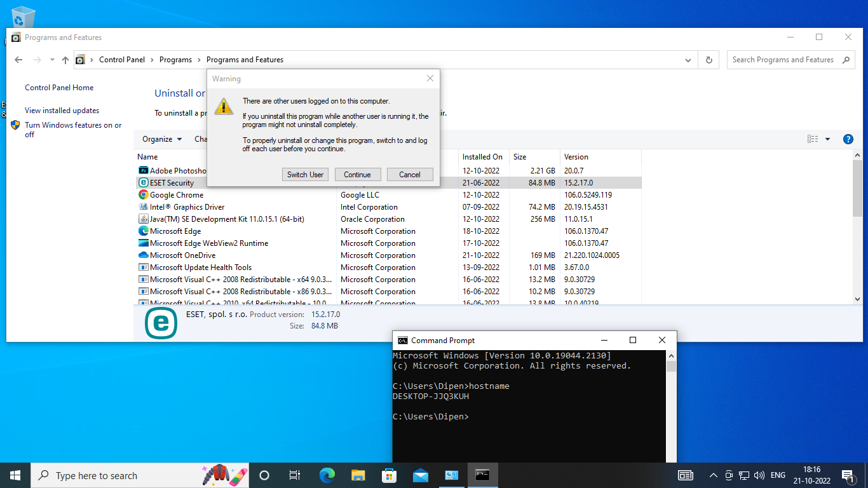Select Microsoft Update Health Tools icon

coord(143,268)
